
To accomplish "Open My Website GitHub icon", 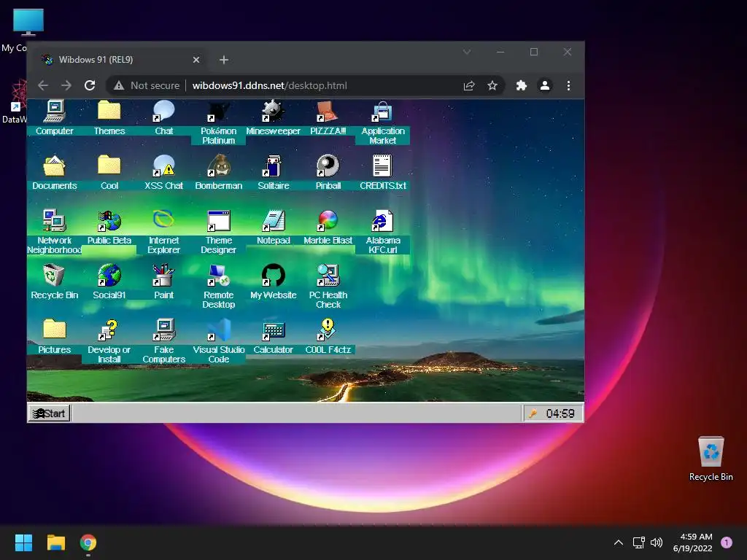I will tap(274, 282).
